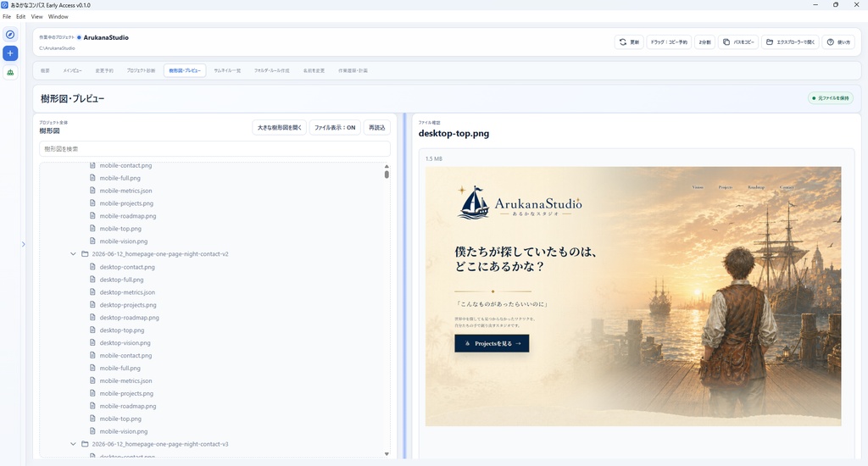Click the C:\ArukanaStudio project path text

tap(57, 48)
